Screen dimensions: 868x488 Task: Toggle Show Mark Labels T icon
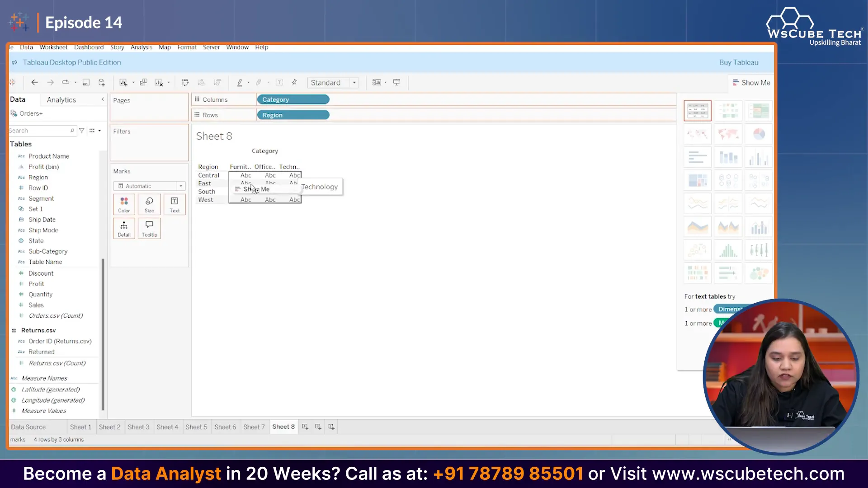279,82
